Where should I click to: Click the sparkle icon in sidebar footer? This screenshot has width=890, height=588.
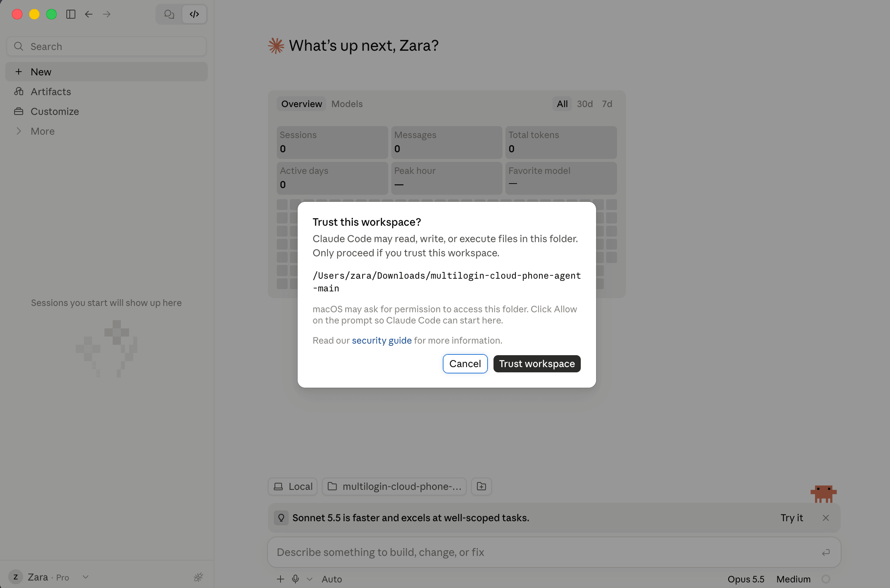198,577
